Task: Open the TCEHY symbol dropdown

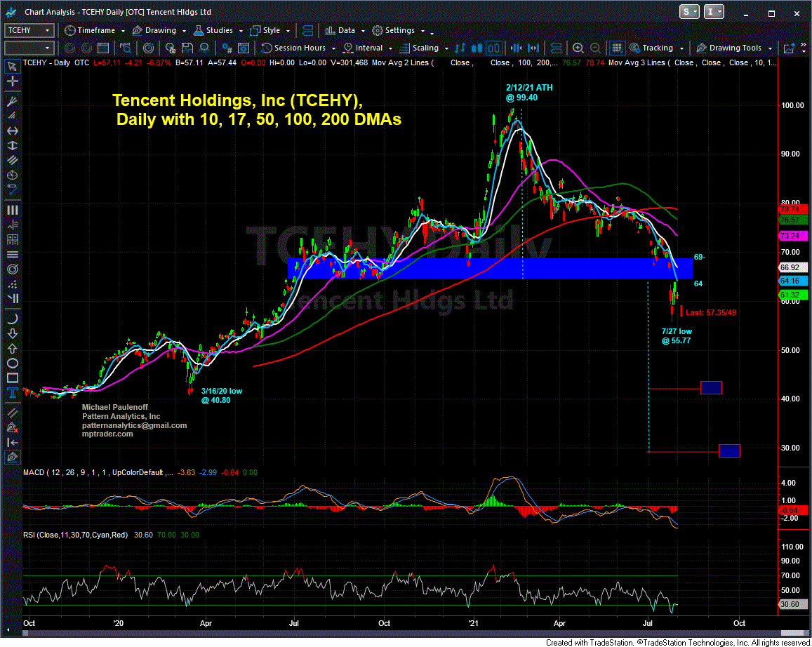Action: click(x=47, y=31)
